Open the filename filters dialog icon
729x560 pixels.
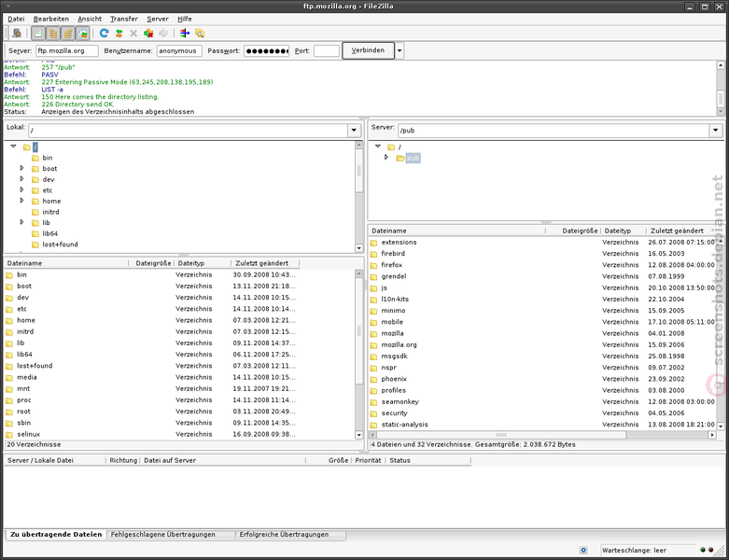(185, 33)
